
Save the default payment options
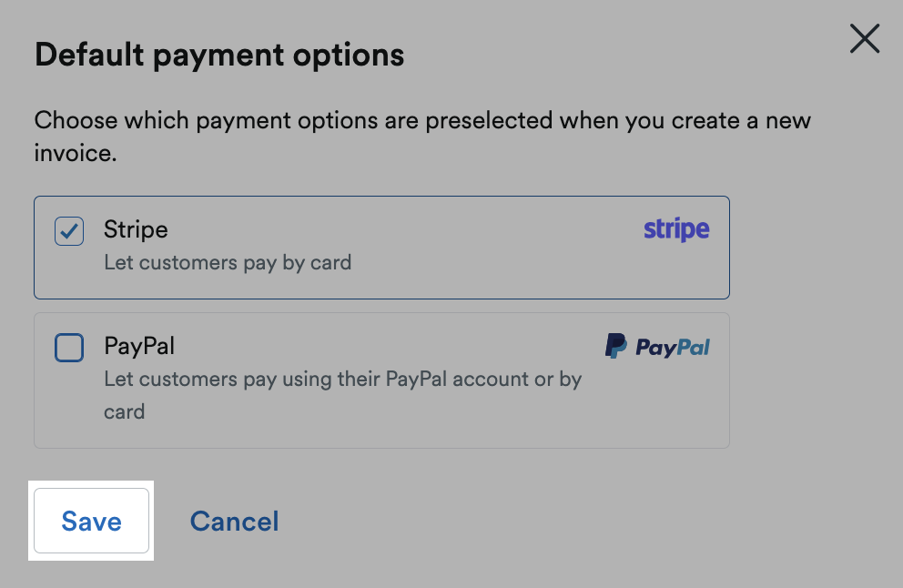pyautogui.click(x=90, y=521)
